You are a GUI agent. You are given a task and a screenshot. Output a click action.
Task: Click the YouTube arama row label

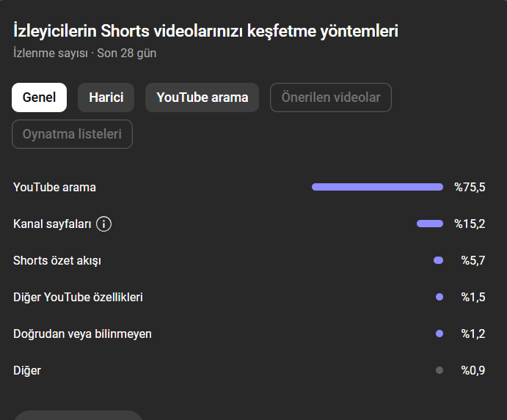click(x=54, y=188)
